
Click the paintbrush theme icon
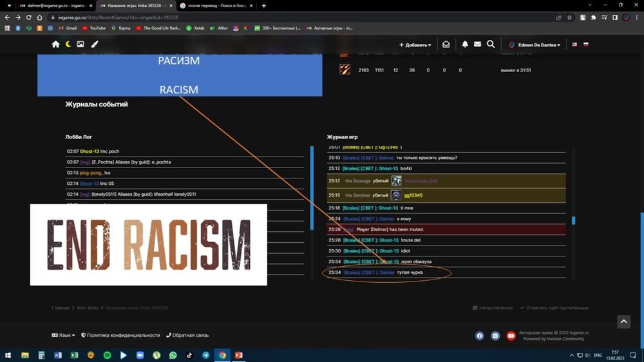pos(94,44)
